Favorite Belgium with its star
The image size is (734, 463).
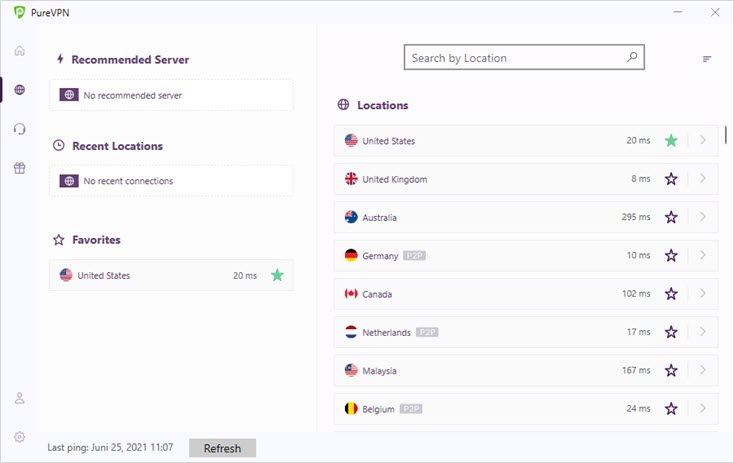coord(671,409)
